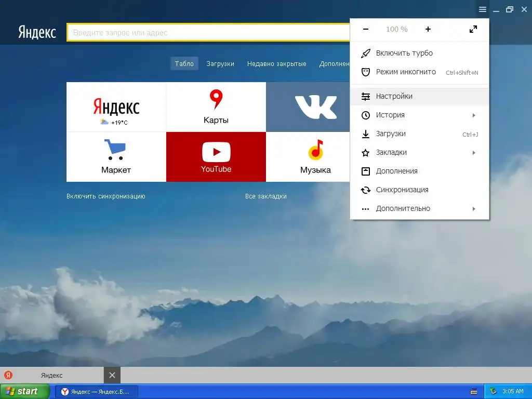The height and width of the screenshot is (399, 532).
Task: Click the settings sliders icon
Action: click(x=365, y=96)
